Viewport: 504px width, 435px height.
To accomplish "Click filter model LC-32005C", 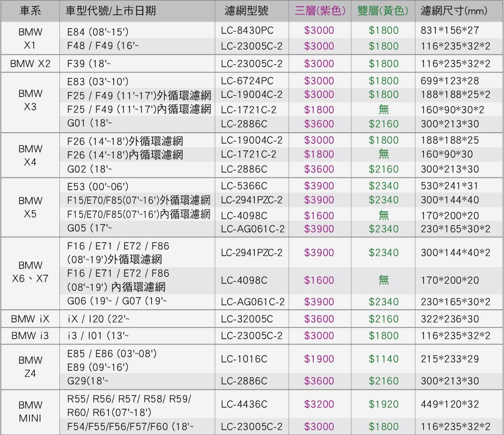I will point(247,319).
